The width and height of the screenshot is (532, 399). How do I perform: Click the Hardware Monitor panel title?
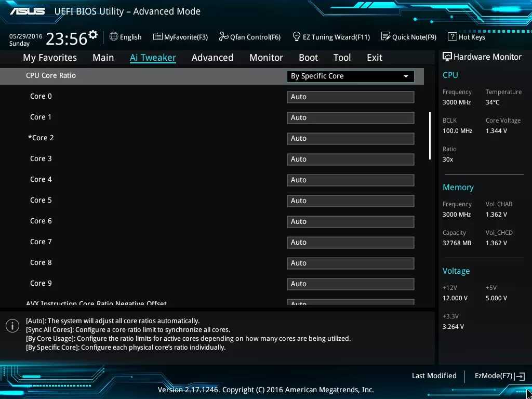click(x=487, y=57)
